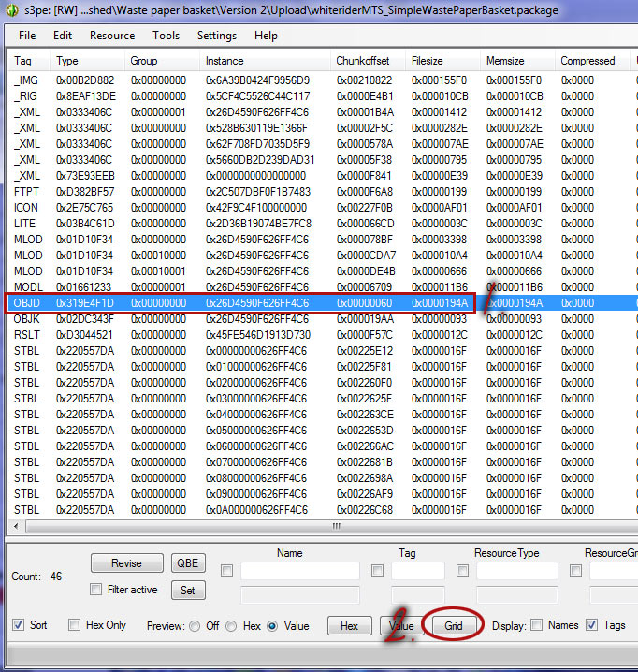
Task: Click the Grid button
Action: click(x=453, y=626)
